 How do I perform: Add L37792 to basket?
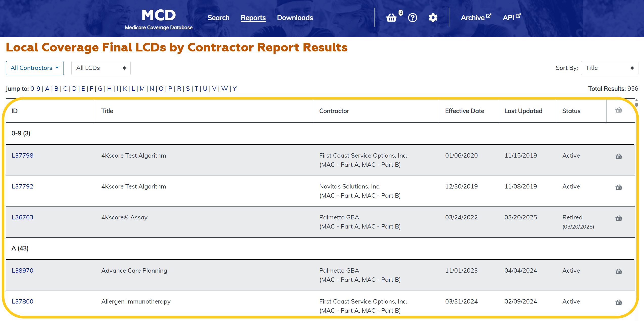pyautogui.click(x=619, y=187)
